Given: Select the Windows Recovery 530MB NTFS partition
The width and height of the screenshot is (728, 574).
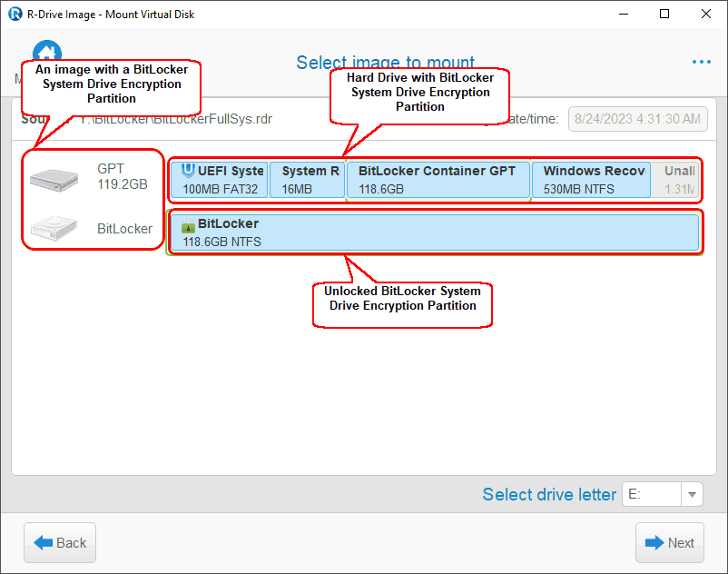Looking at the screenshot, I should [x=591, y=180].
